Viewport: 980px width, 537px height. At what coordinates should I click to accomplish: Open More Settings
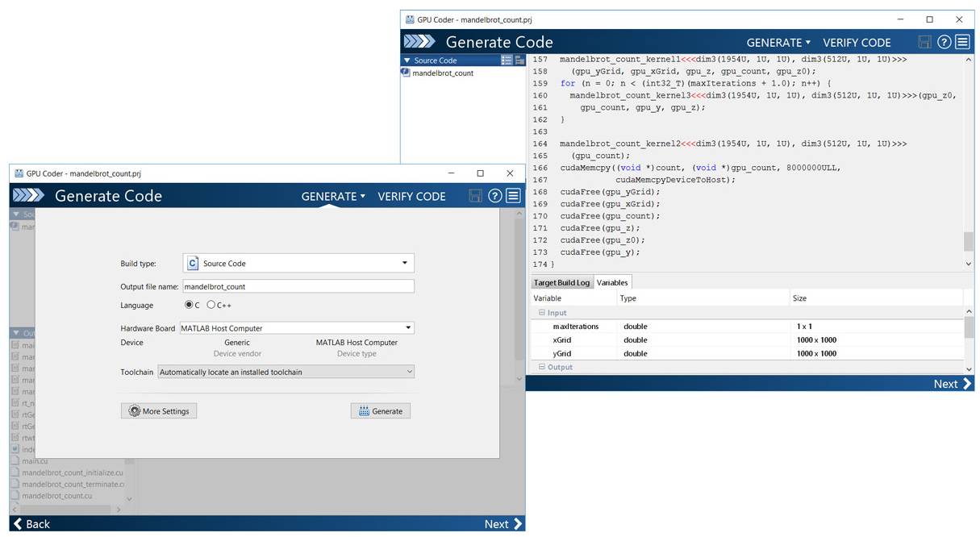159,411
